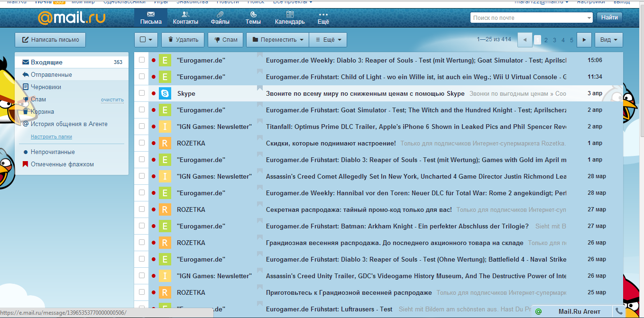The image size is (644, 318).
Task: Focus the Поиск по почте search field
Action: click(x=528, y=18)
